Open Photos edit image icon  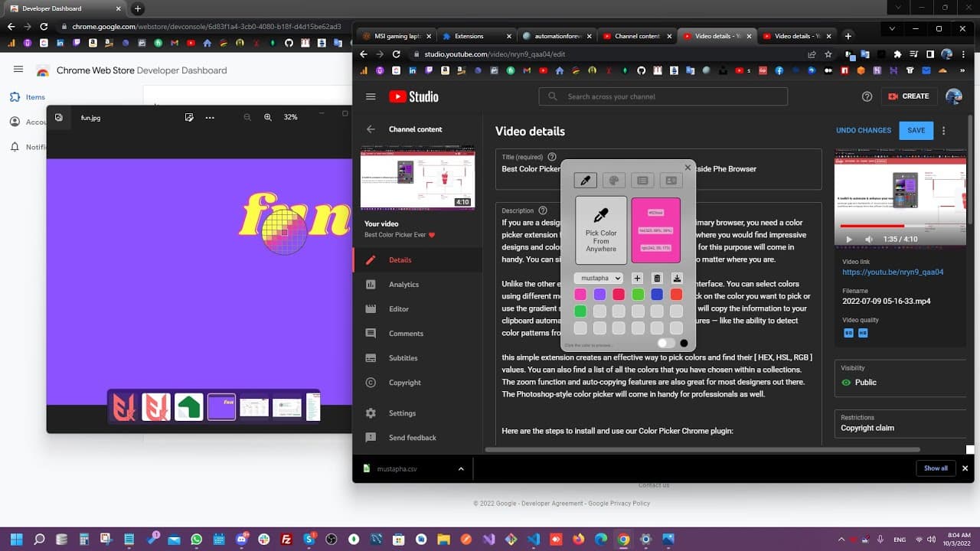189,117
